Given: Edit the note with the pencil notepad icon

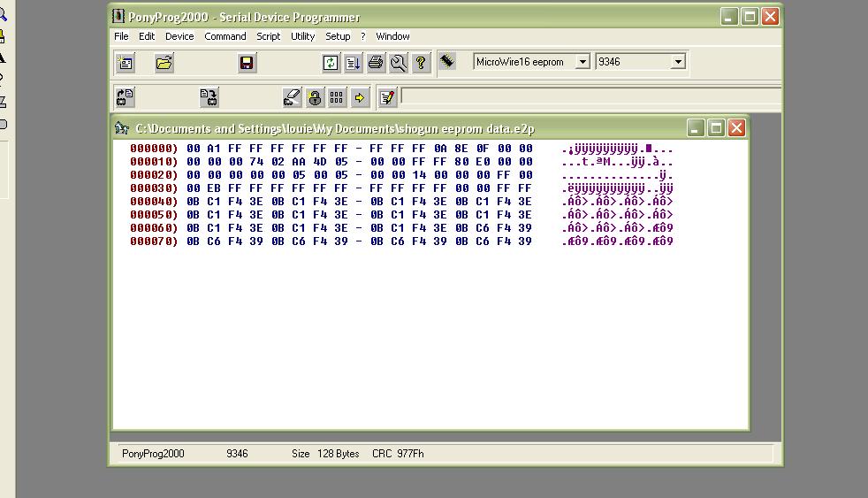Looking at the screenshot, I should (387, 97).
